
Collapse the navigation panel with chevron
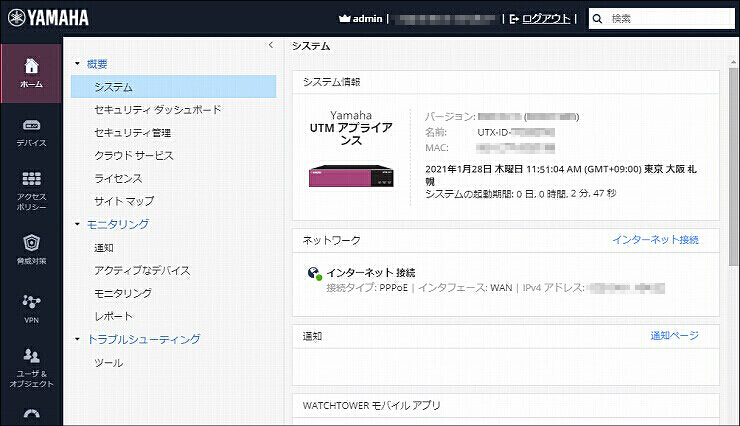click(270, 45)
